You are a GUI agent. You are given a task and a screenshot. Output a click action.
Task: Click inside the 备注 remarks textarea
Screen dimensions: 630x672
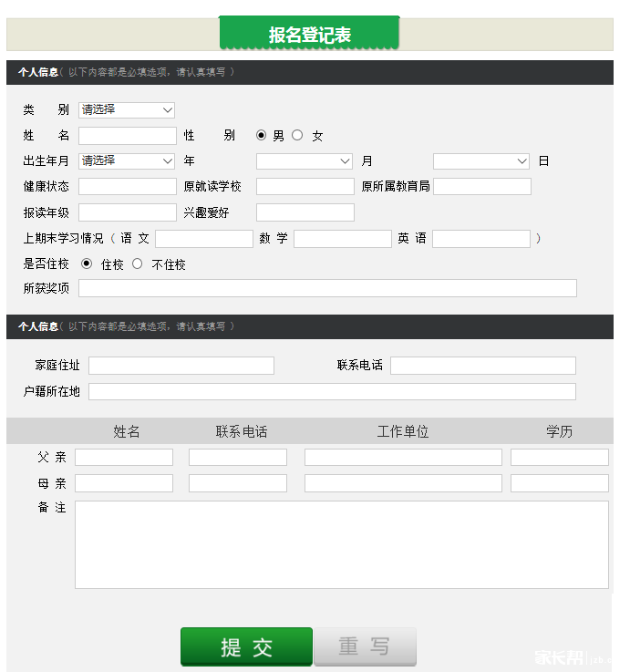[x=341, y=544]
